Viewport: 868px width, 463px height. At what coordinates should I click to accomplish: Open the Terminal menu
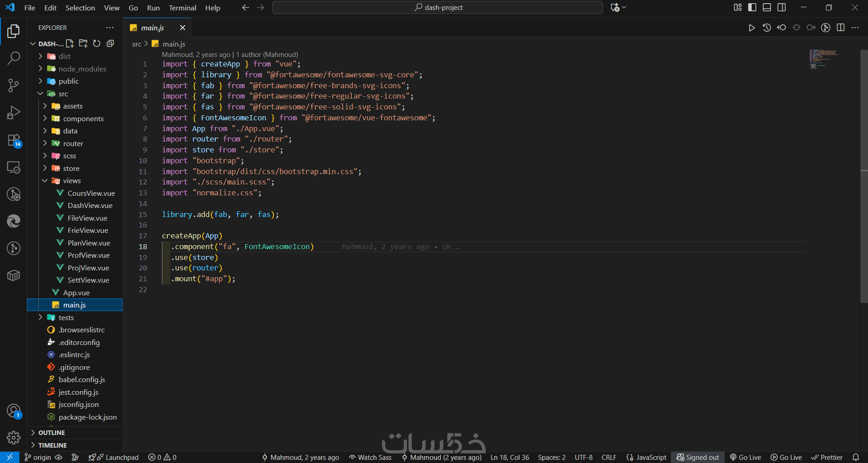(x=182, y=8)
